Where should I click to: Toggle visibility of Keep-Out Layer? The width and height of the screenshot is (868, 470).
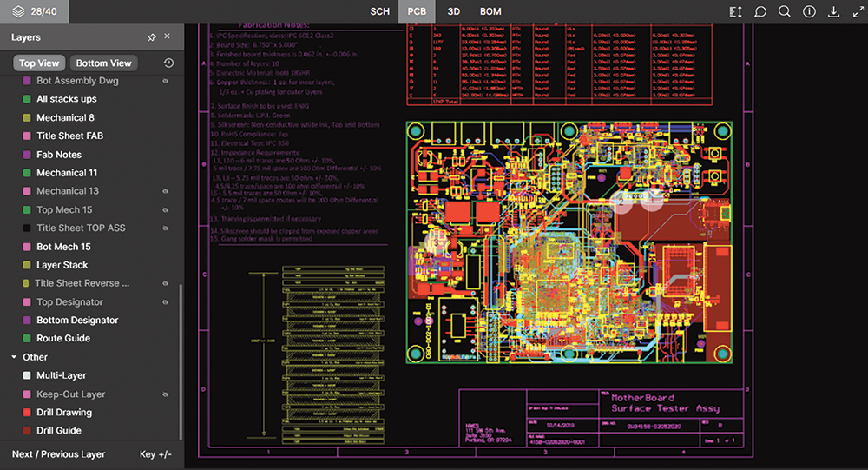pyautogui.click(x=165, y=394)
